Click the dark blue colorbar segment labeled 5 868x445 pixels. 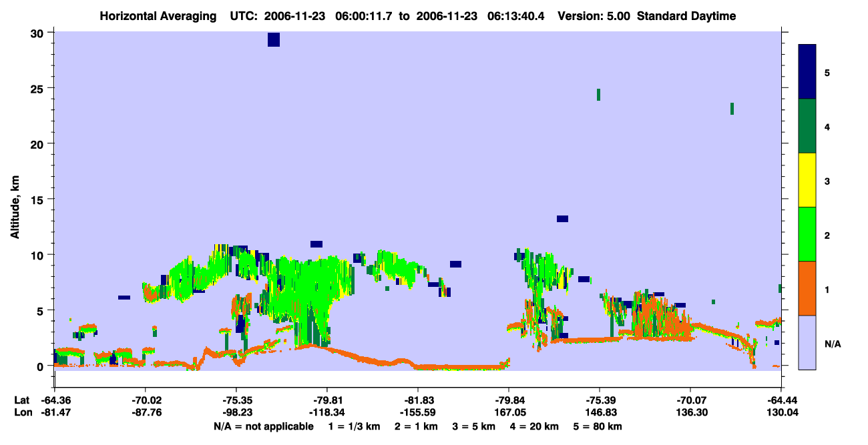pyautogui.click(x=807, y=72)
